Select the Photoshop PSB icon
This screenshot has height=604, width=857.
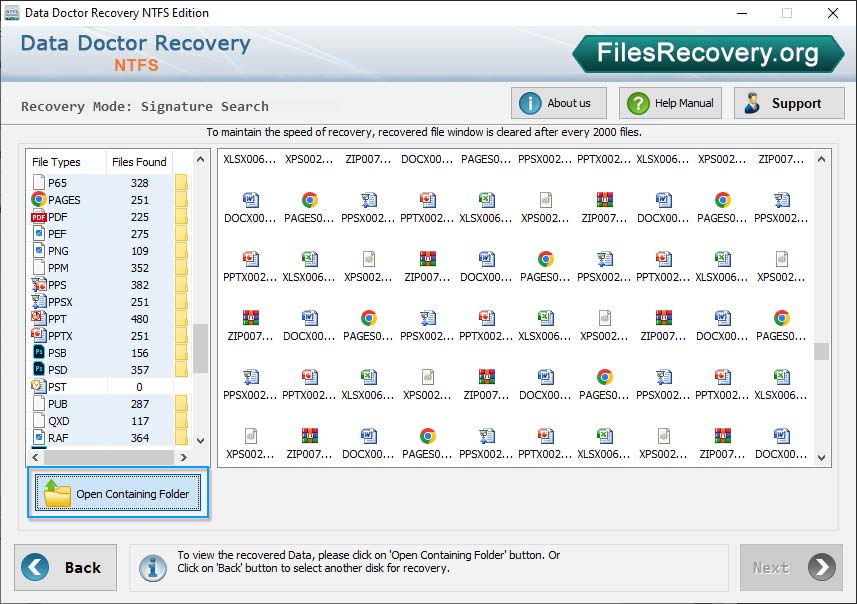(x=39, y=353)
